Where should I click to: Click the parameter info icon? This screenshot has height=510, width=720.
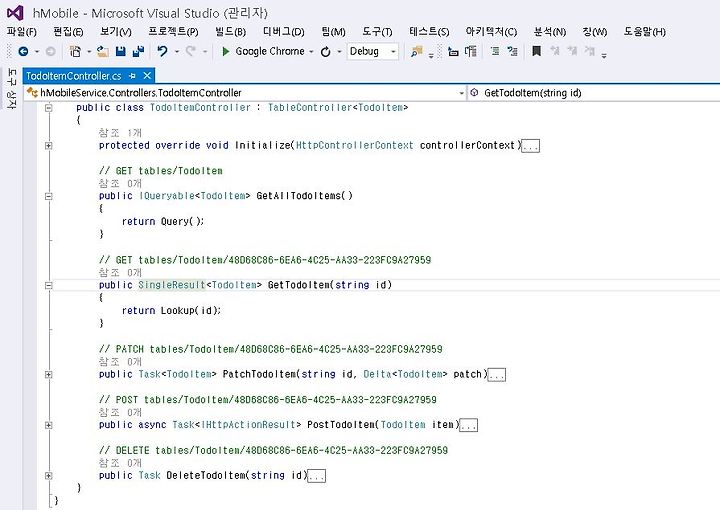click(x=471, y=51)
